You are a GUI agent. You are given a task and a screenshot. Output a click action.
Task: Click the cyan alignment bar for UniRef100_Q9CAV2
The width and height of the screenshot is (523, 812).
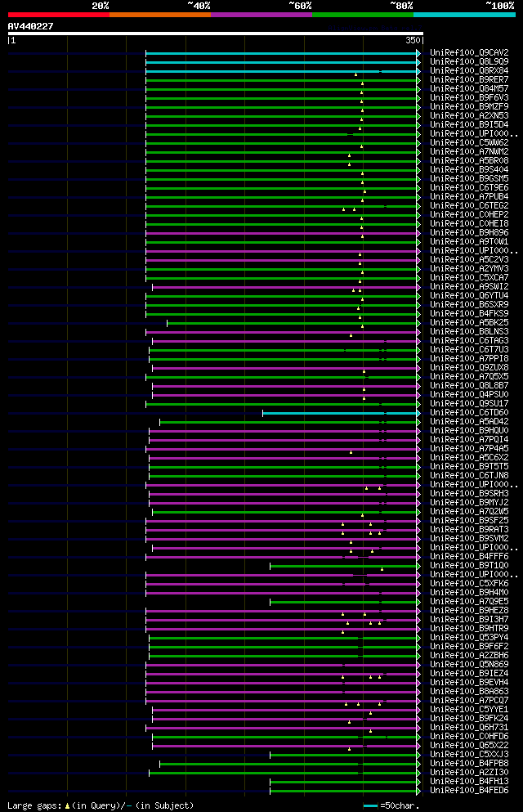point(282,53)
